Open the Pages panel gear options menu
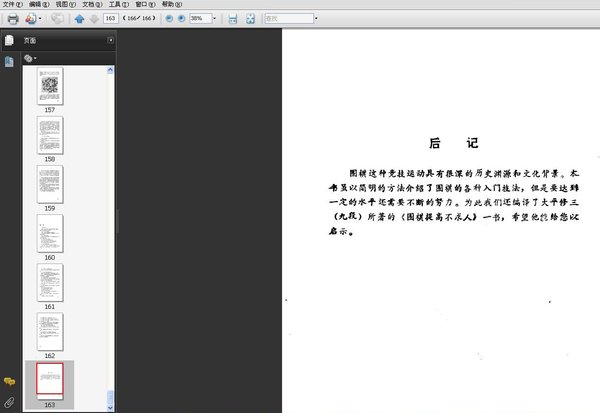This screenshot has width=600, height=413. pos(30,59)
